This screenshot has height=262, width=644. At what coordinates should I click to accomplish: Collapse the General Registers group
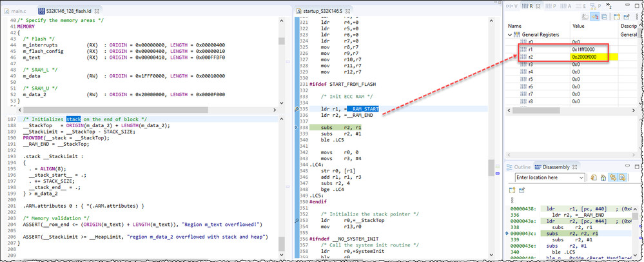(x=511, y=35)
